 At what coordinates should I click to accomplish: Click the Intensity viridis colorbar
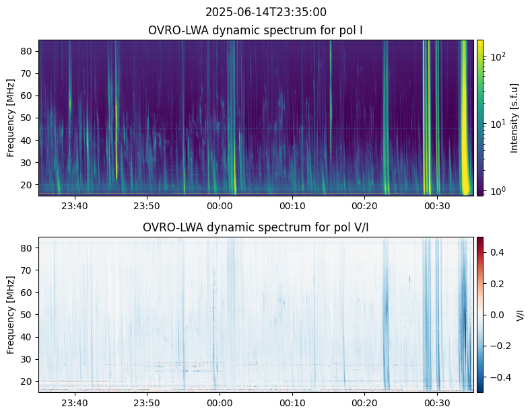[480, 118]
